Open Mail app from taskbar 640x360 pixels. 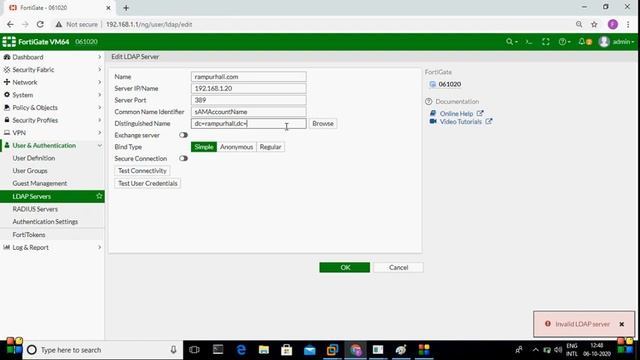point(310,350)
